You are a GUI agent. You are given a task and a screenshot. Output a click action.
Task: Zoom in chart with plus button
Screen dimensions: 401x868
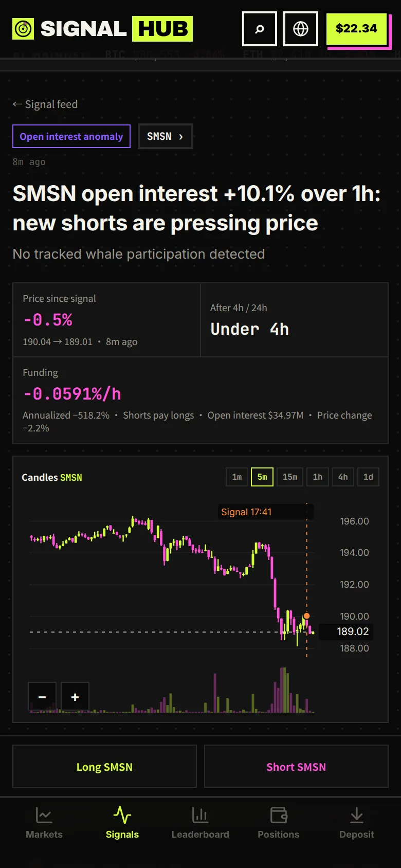point(75,697)
